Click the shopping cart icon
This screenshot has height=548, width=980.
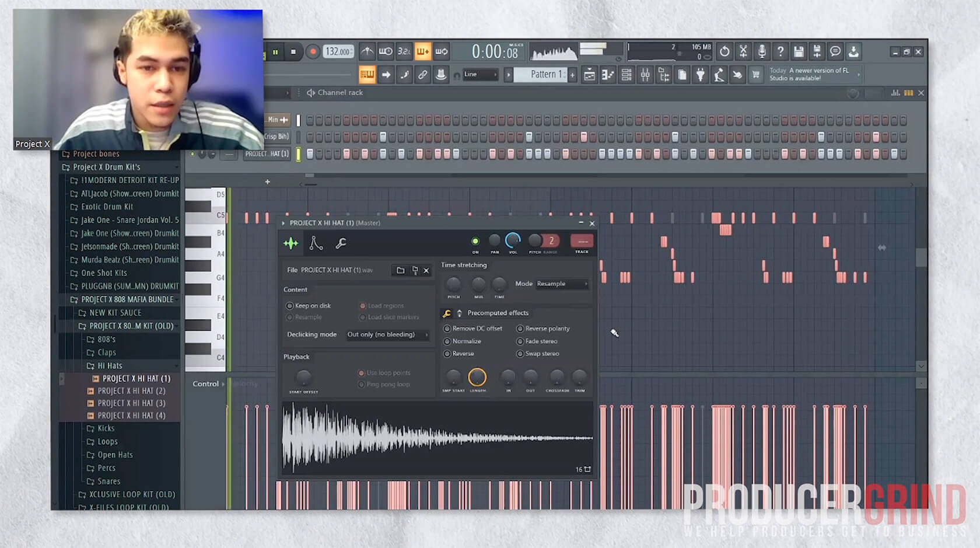(756, 75)
